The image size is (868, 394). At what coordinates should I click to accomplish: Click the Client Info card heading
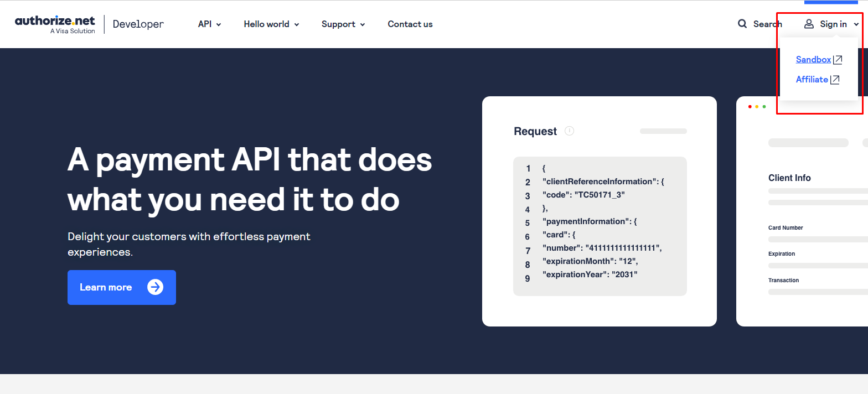[x=789, y=178]
